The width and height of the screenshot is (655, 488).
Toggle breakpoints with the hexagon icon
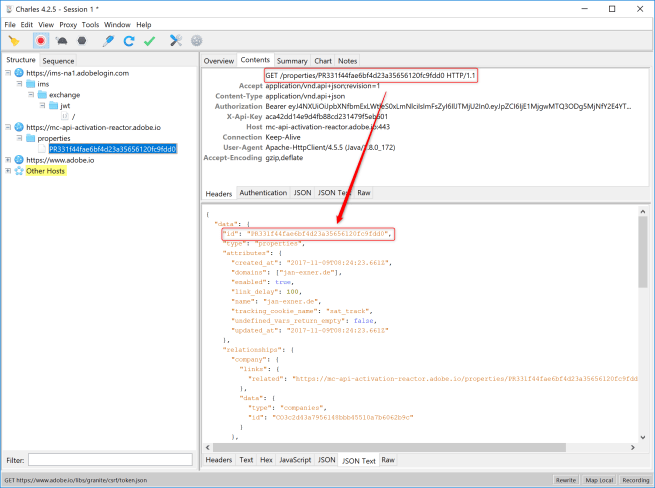click(81, 41)
